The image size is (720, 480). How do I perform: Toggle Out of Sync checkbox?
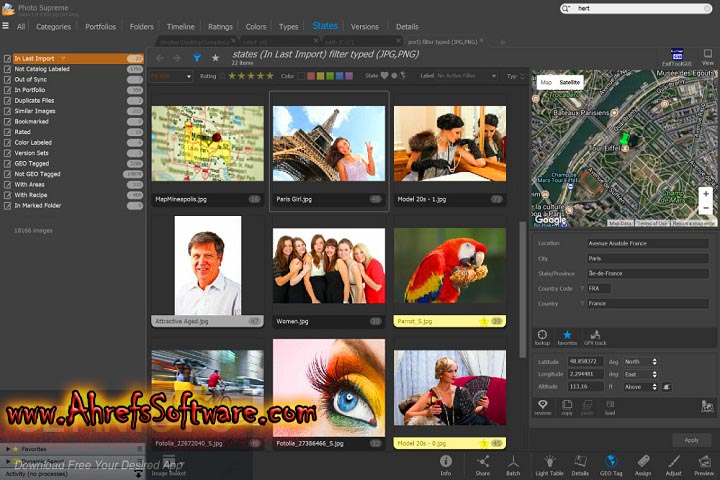[x=7, y=79]
